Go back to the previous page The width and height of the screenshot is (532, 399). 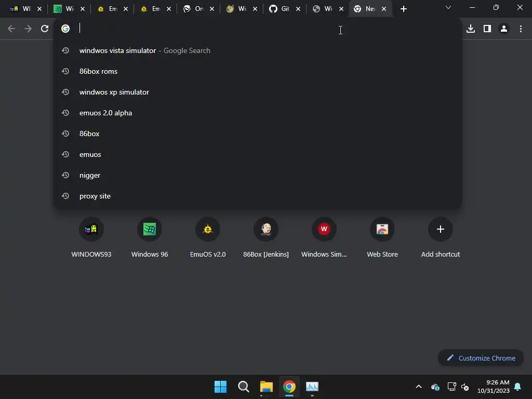click(11, 29)
